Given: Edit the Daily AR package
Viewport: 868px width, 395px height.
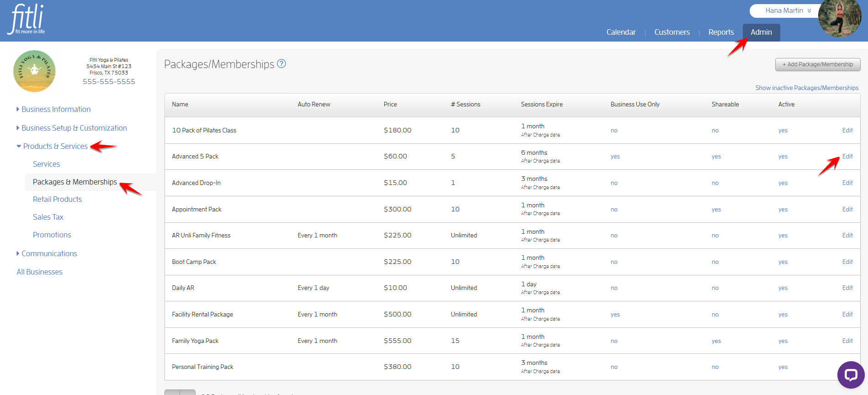Looking at the screenshot, I should (847, 288).
